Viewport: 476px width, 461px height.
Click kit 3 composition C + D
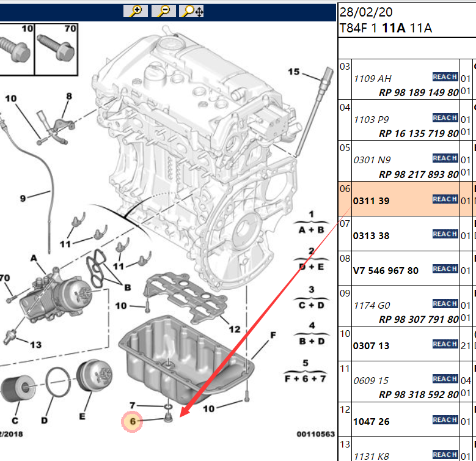tap(311, 305)
